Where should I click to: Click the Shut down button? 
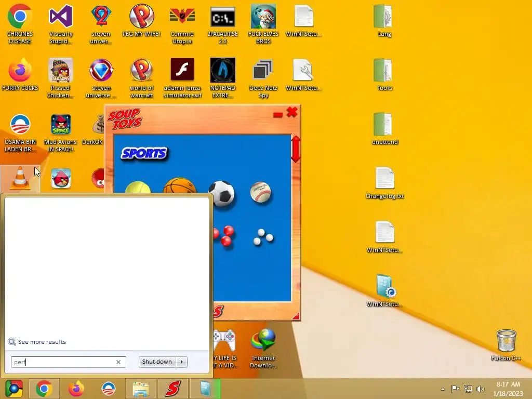[x=157, y=362]
